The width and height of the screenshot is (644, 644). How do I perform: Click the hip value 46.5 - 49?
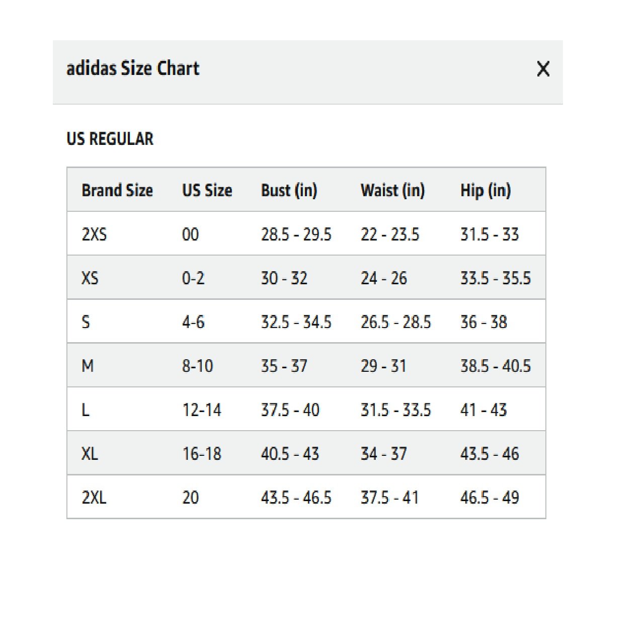490,497
